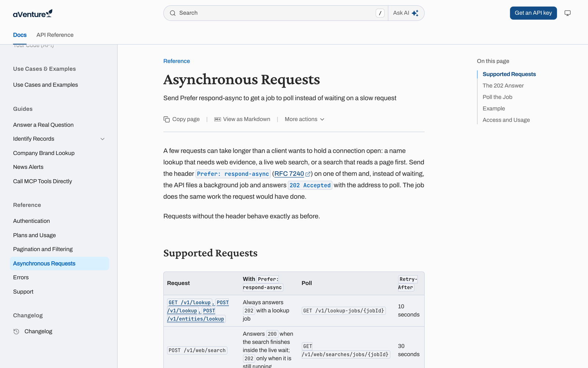Click the GET /v1/lookup endpoint link
588x368 pixels.
pos(190,302)
